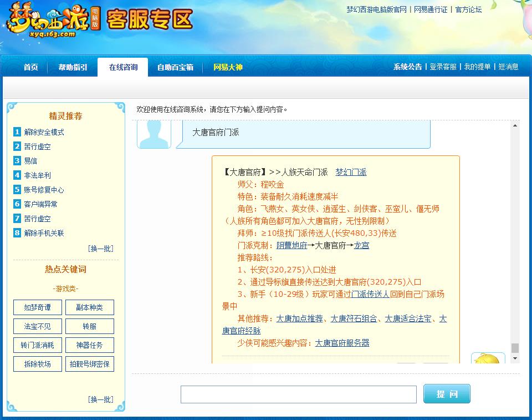Switch to the 自助百宝箱 tab
Viewport: 532px width, 420px height.
[x=175, y=67]
